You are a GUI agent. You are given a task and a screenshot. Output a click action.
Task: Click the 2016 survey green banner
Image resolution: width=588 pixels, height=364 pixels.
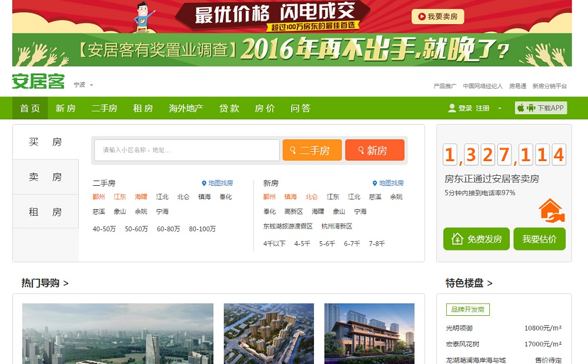pyautogui.click(x=292, y=50)
